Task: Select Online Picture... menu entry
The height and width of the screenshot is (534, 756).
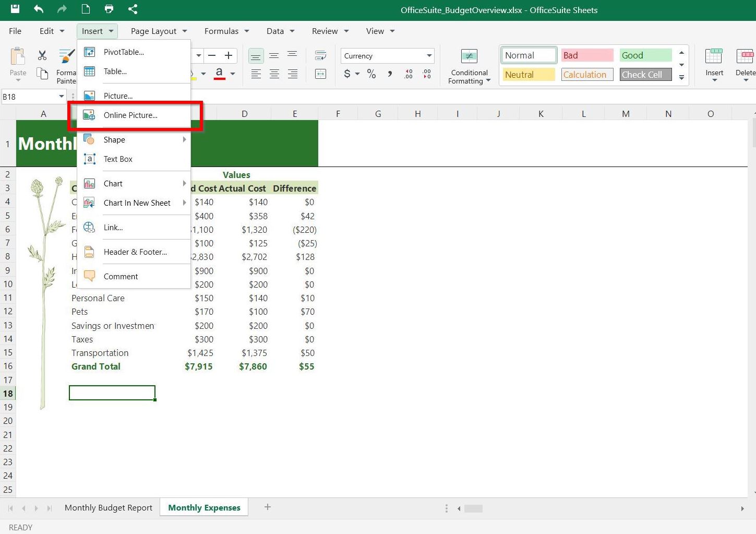Action: 134,115
